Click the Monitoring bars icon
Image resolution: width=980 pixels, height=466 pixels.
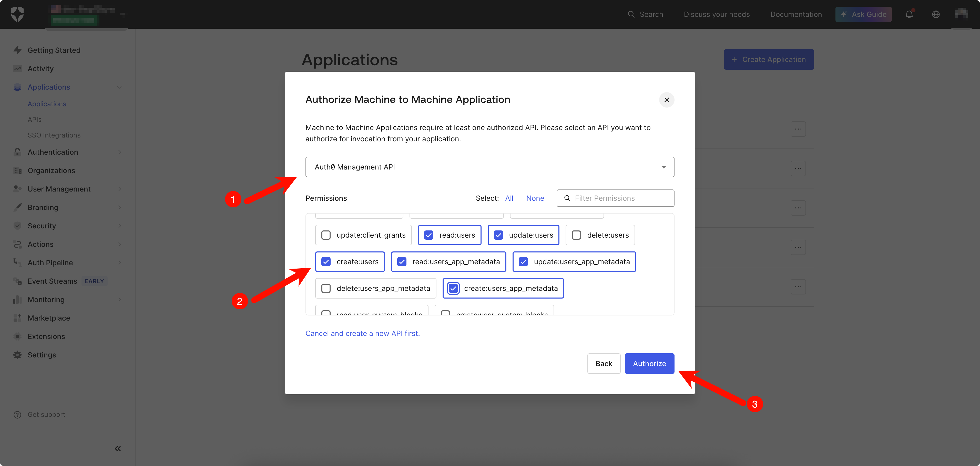[x=17, y=300]
